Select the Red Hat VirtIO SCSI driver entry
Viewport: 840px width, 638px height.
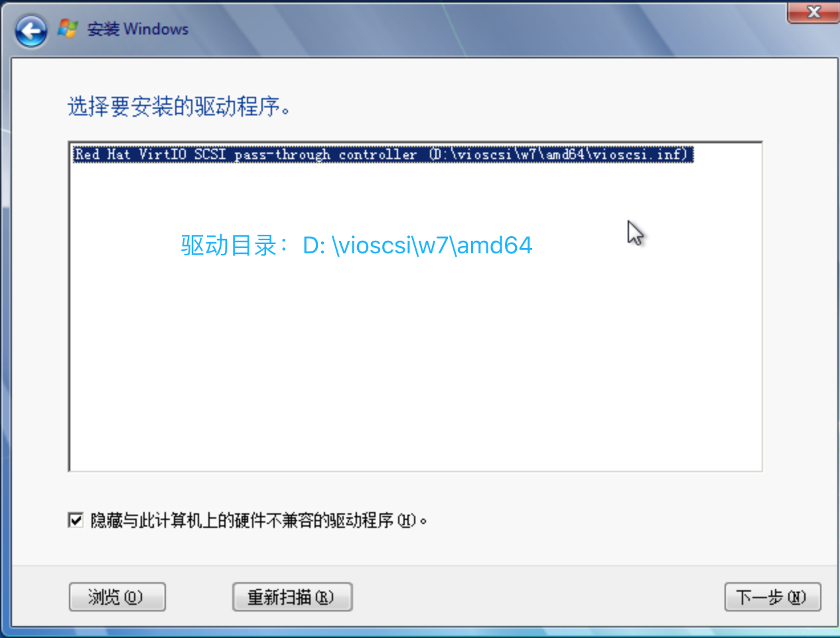click(x=383, y=155)
